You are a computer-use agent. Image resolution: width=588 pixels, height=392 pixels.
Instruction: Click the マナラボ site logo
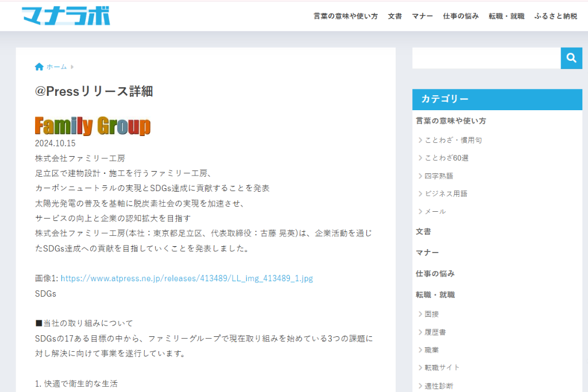coord(65,15)
